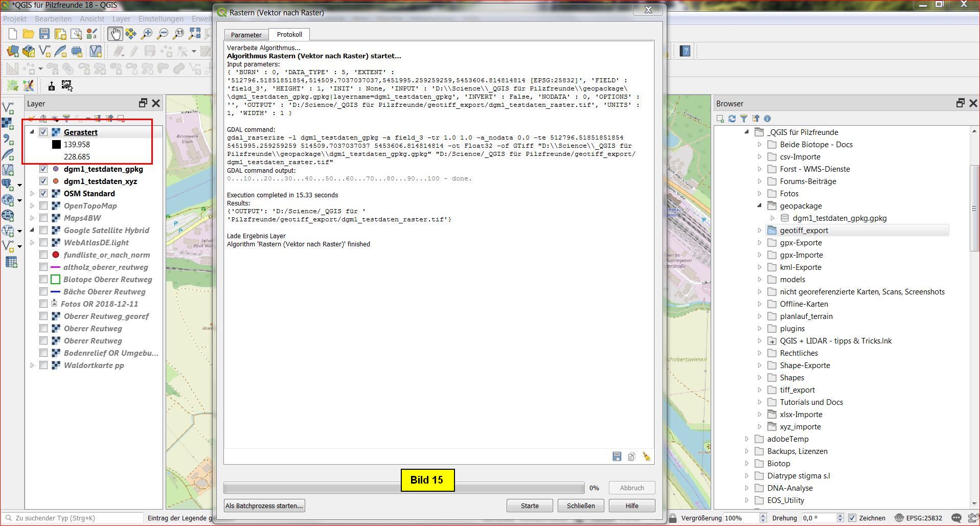Open the Einstellungen menu
Screen dimensions: 980x526
click(x=161, y=19)
